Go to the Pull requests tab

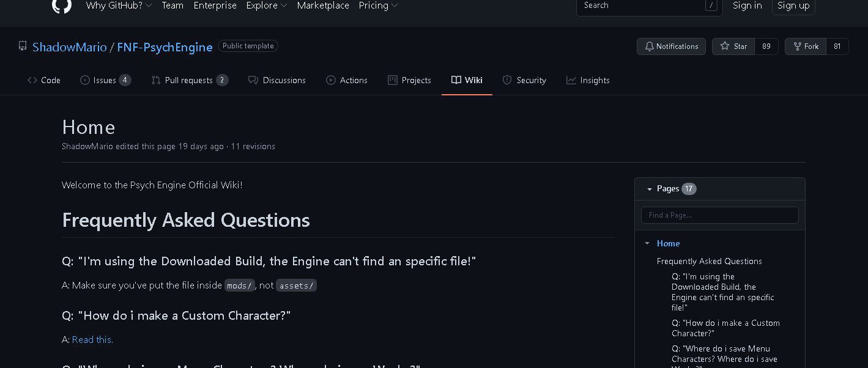(x=190, y=80)
